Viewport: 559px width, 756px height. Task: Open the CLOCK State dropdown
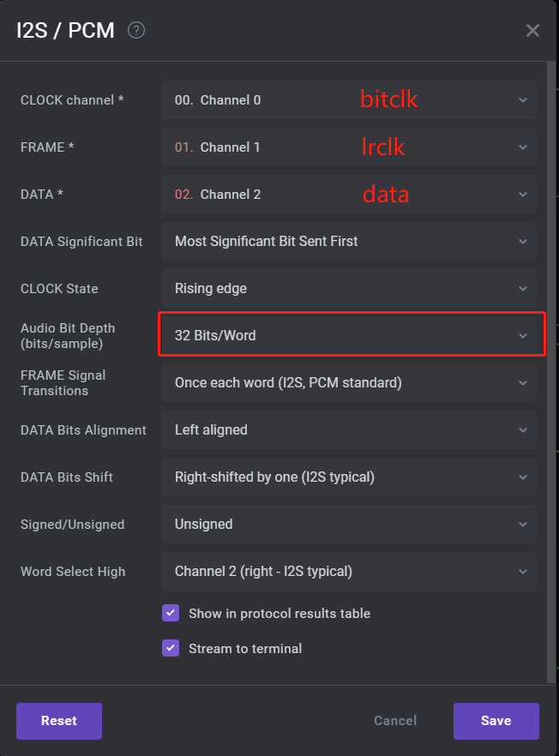pos(349,289)
